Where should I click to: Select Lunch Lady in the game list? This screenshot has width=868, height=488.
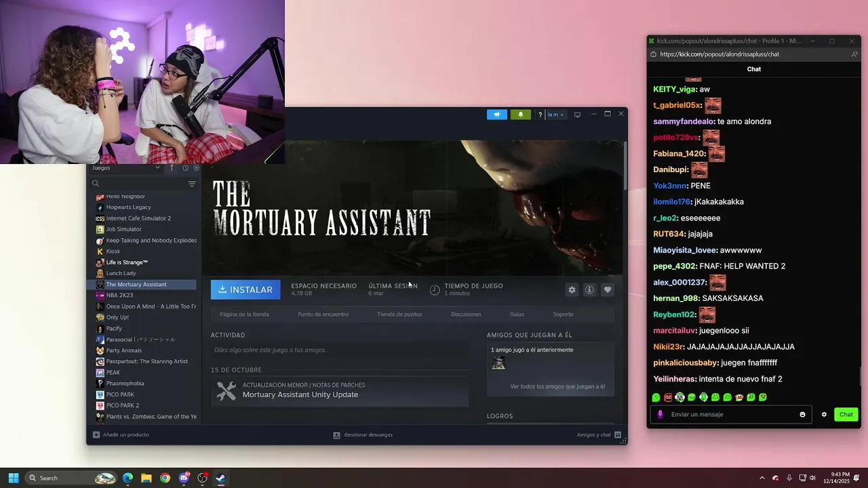coord(121,273)
